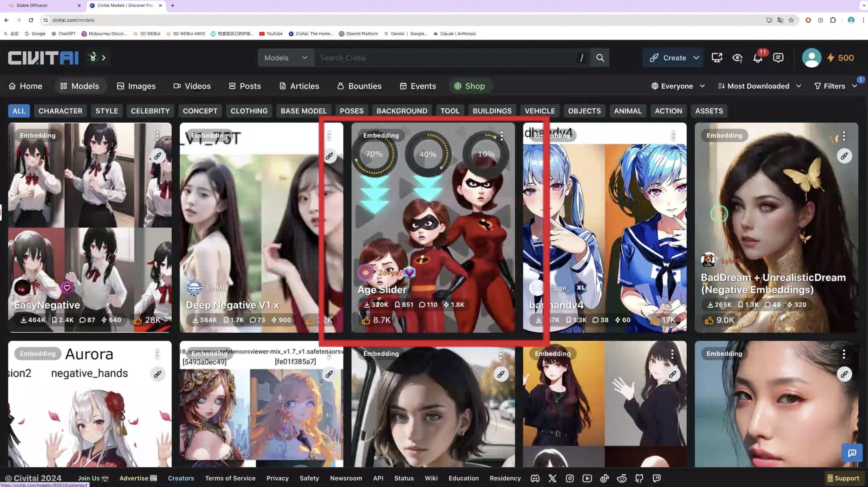Open the Reddit icon in footer

[622, 479]
